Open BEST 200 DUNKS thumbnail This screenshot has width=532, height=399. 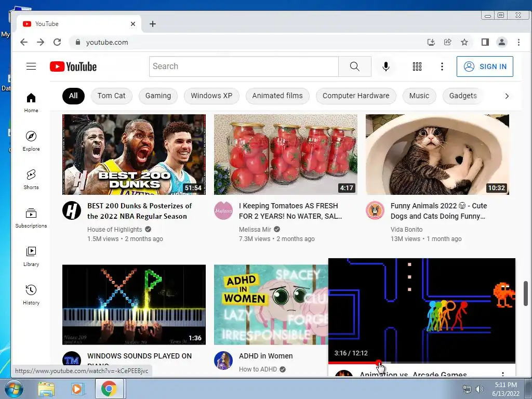(x=134, y=154)
